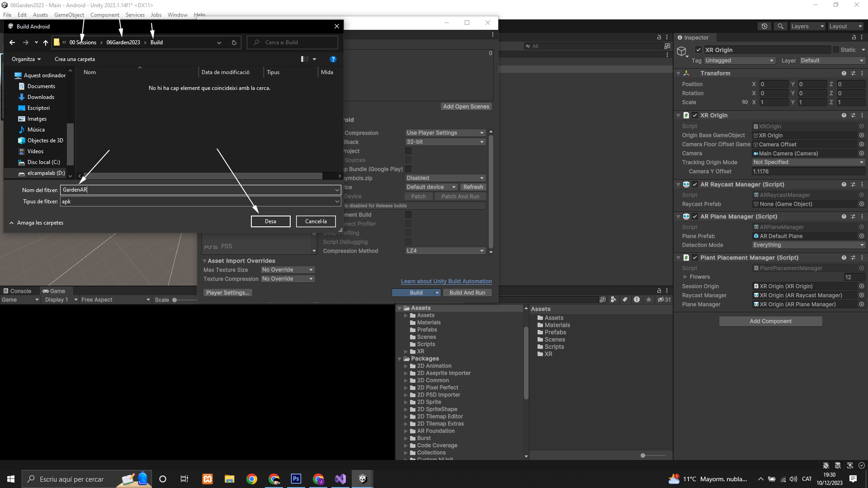Go up one folder level arrow
Viewport: 868px width, 488px height.
pyautogui.click(x=46, y=42)
